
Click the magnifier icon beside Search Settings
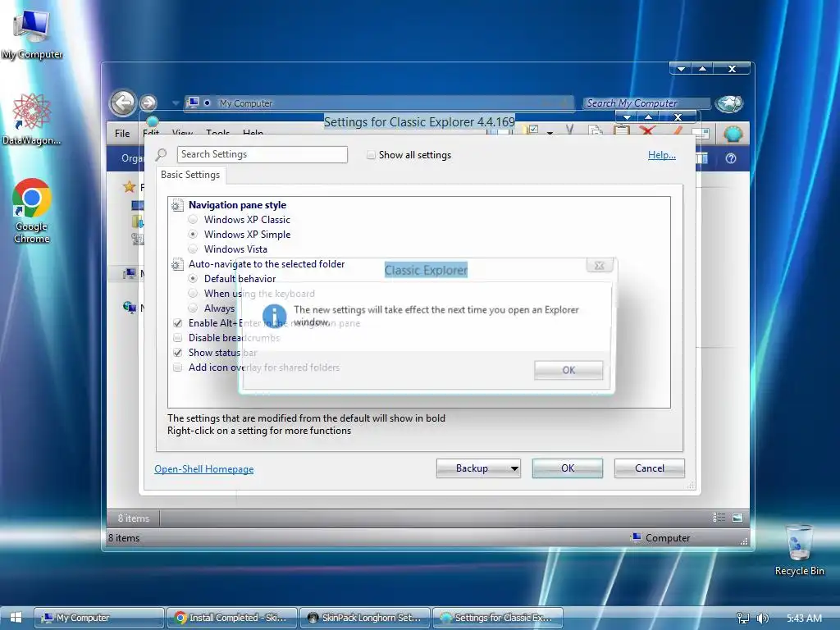(161, 155)
